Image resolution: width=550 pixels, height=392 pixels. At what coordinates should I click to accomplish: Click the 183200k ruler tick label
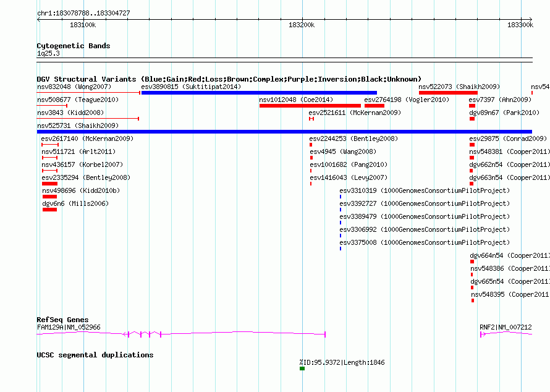click(302, 25)
